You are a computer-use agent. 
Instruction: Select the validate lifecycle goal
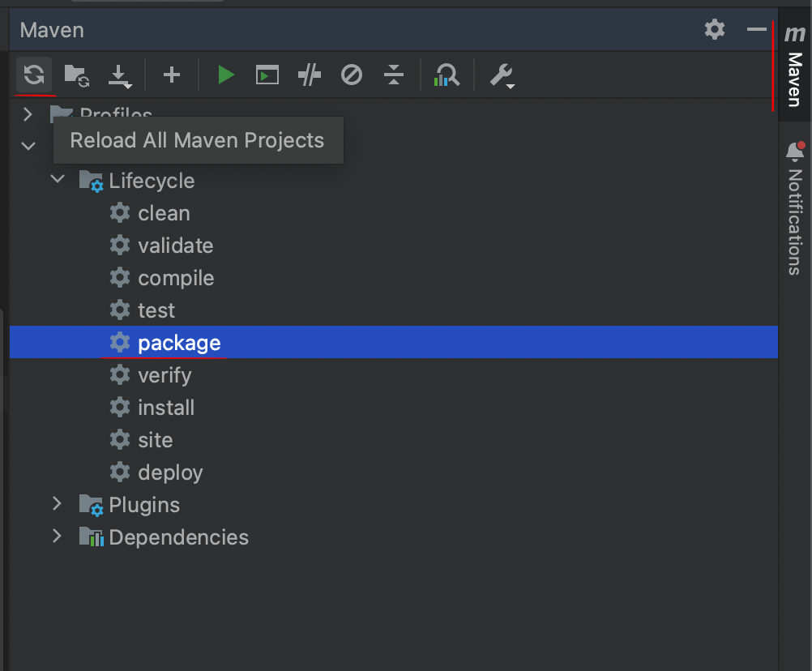tap(161, 246)
